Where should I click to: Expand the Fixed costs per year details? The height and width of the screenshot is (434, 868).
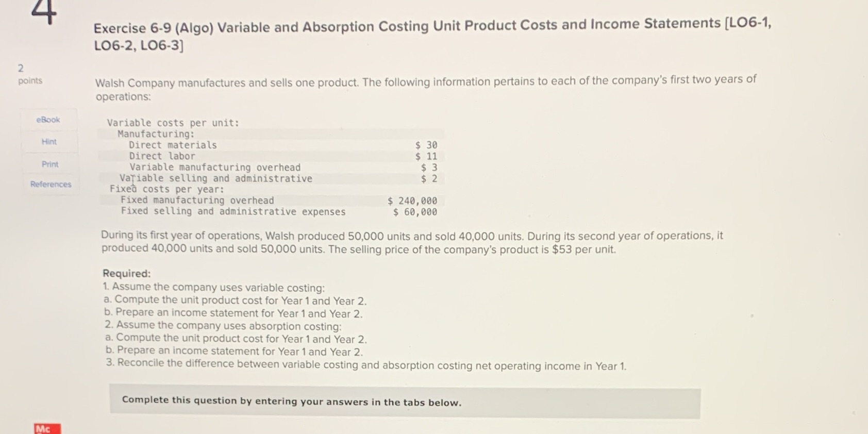point(166,189)
